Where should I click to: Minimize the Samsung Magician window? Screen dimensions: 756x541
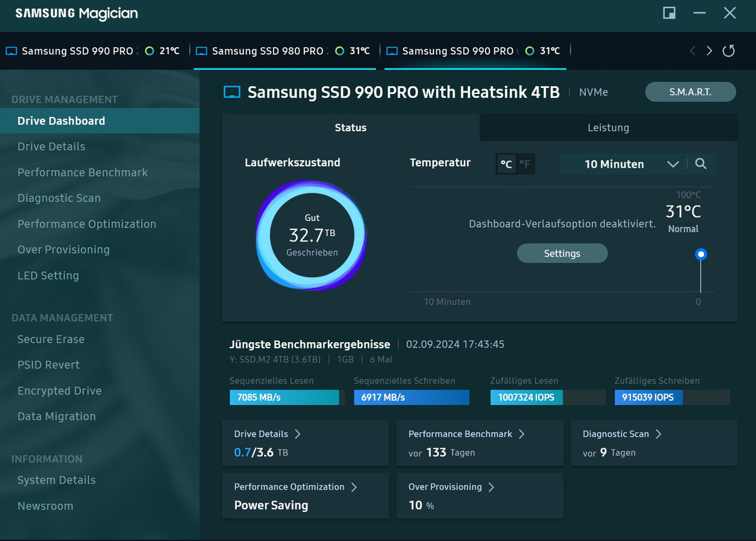tap(700, 13)
